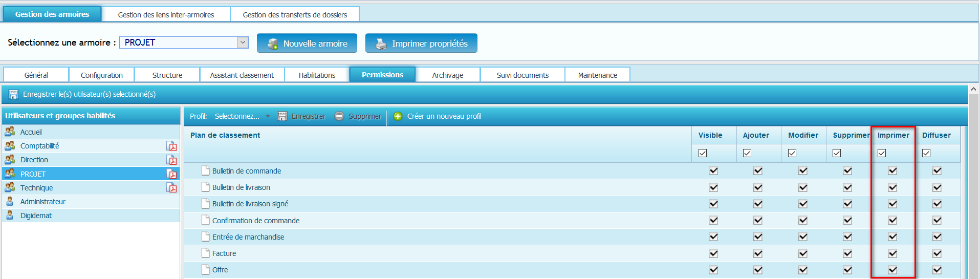The image size is (980, 279).
Task: Click the Administrateur user icon
Action: [10, 202]
